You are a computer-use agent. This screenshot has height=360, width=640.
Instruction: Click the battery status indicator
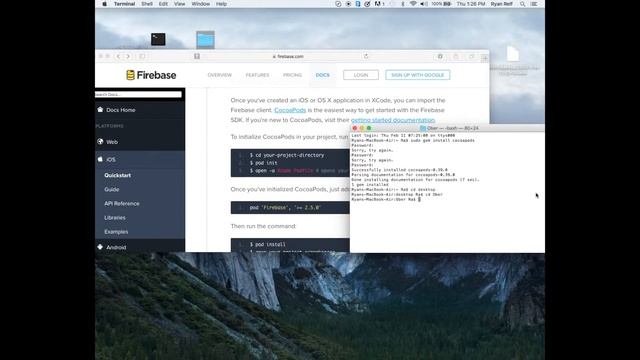[x=442, y=4]
